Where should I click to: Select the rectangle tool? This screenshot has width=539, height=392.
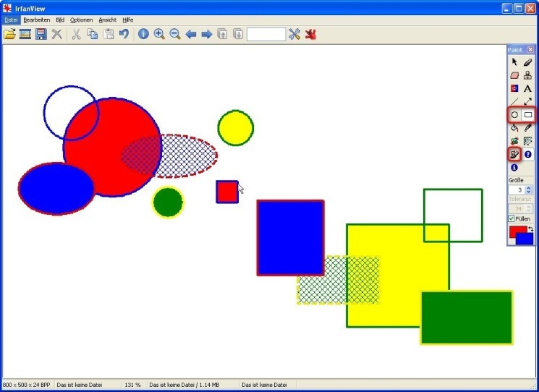coord(528,115)
